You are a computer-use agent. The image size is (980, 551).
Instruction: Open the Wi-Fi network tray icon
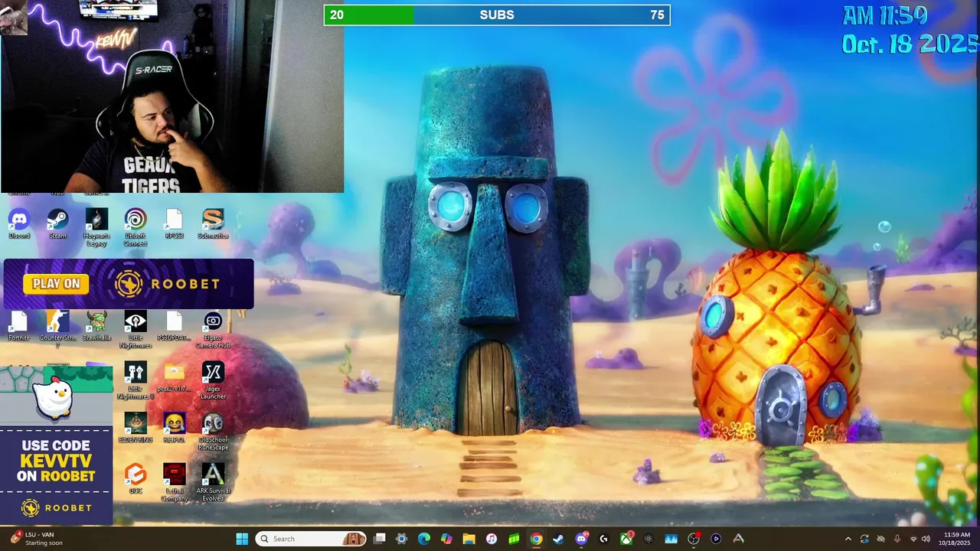click(x=913, y=539)
